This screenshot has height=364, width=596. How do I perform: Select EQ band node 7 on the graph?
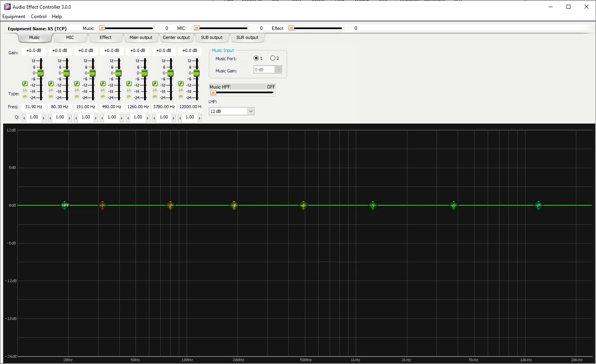pyautogui.click(x=538, y=205)
